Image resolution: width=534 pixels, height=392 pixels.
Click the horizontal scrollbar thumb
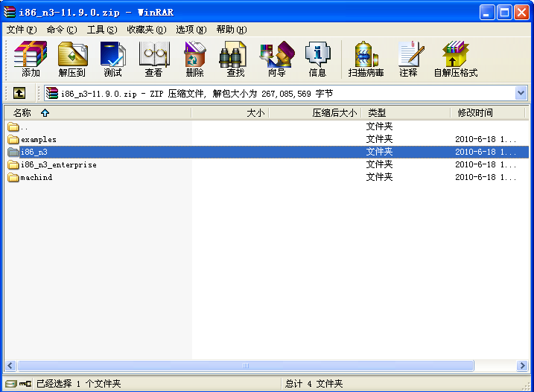pyautogui.click(x=246, y=366)
